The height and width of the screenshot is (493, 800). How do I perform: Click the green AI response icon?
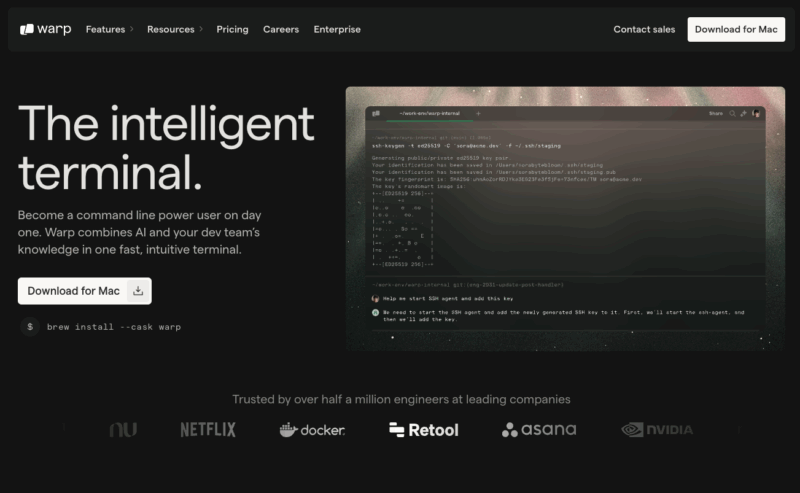[x=376, y=312]
